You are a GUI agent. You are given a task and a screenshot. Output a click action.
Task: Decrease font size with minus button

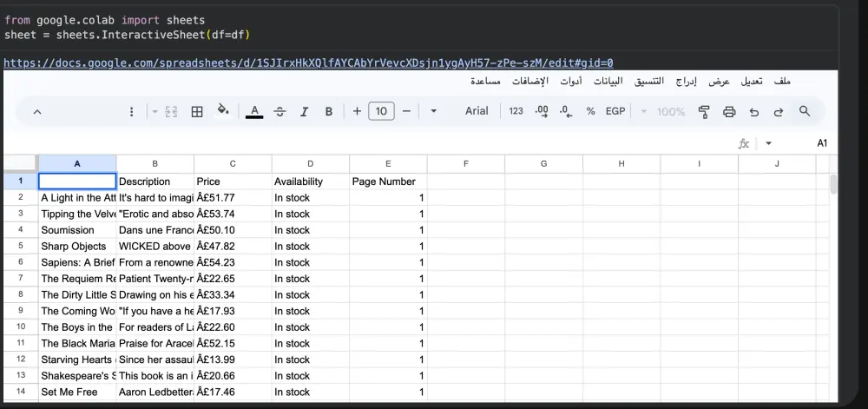pyautogui.click(x=406, y=111)
